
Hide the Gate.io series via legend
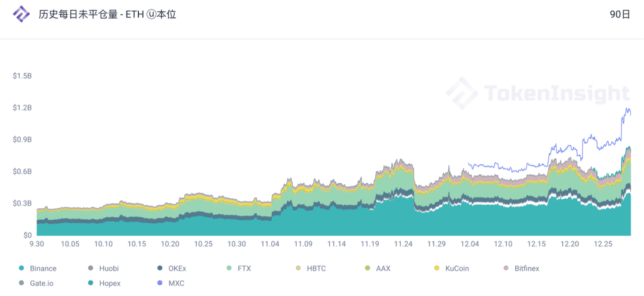point(38,283)
